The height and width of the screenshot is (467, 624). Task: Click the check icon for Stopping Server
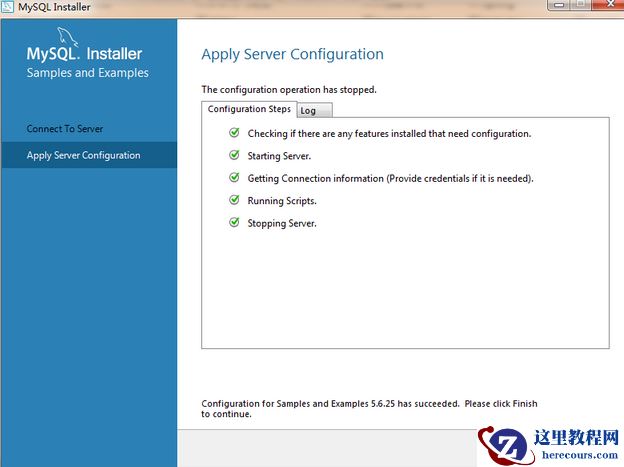point(234,222)
